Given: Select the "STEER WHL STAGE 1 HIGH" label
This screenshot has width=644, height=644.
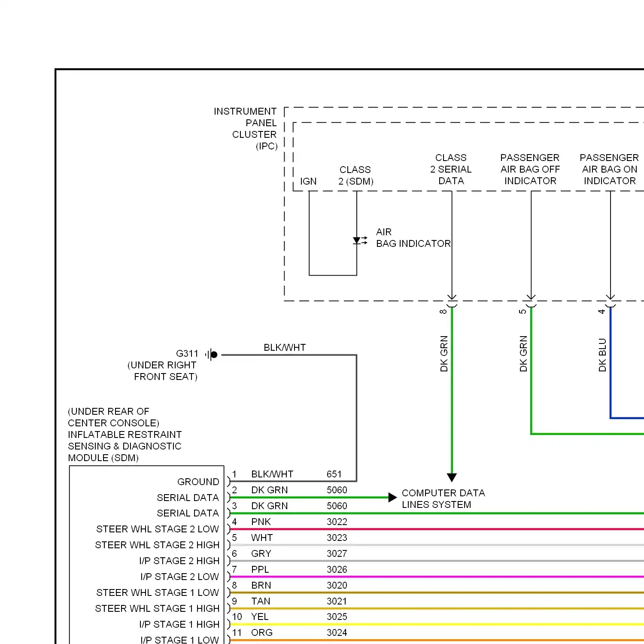Looking at the screenshot, I should pyautogui.click(x=157, y=608).
